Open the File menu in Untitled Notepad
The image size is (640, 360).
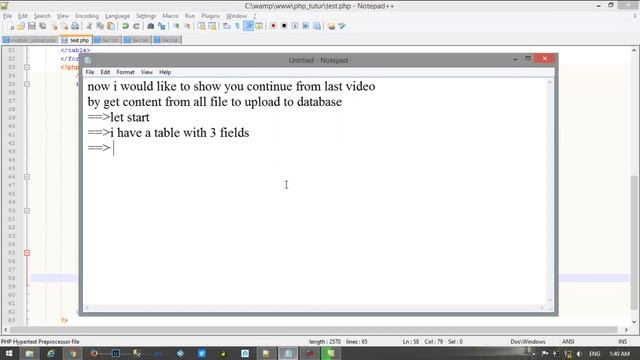(90, 72)
